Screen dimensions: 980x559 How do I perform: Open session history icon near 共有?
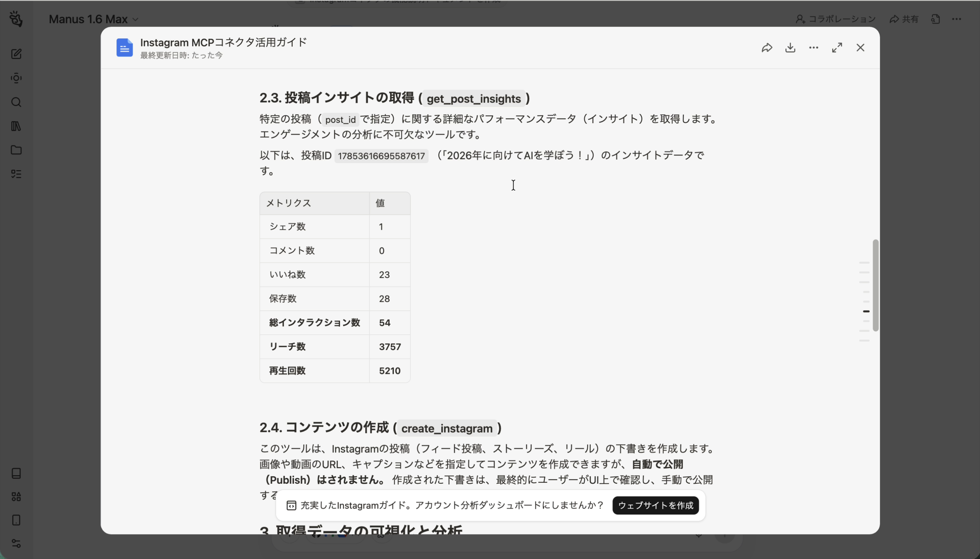[x=936, y=19]
